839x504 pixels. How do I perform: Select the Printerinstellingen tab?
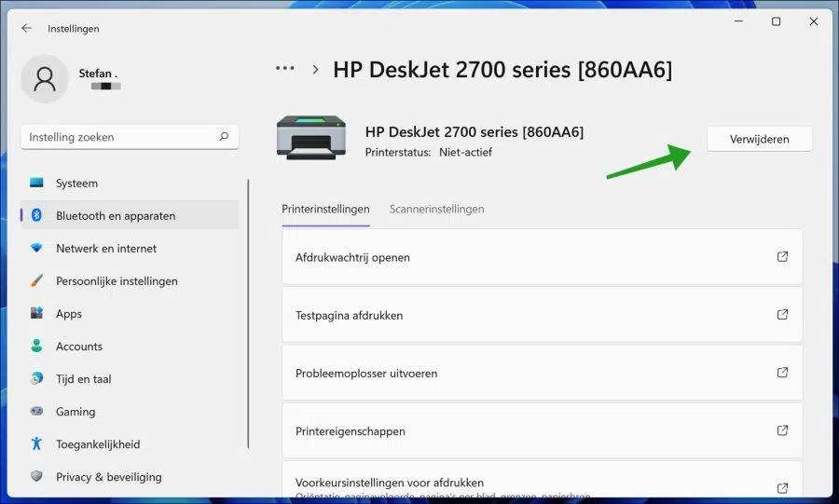point(325,210)
